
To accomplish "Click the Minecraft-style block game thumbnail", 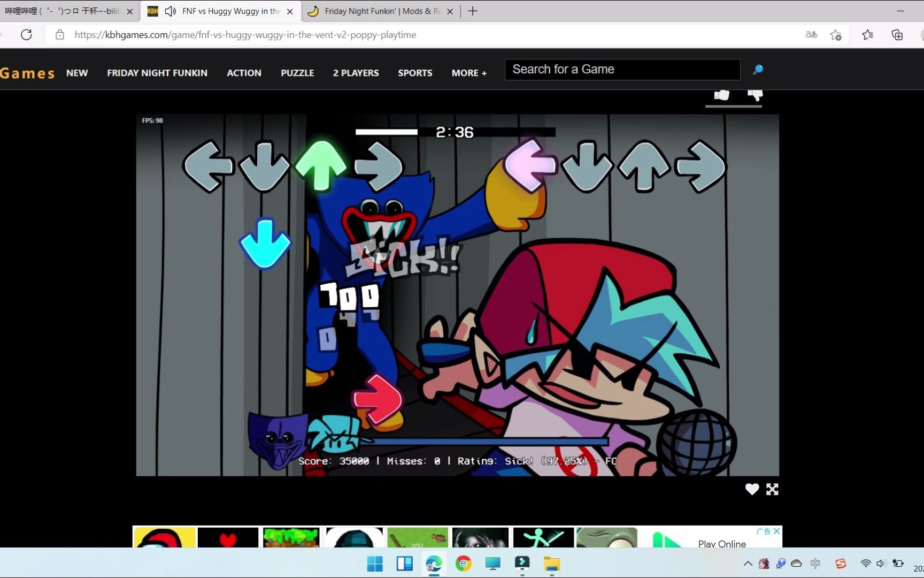I will [x=291, y=537].
